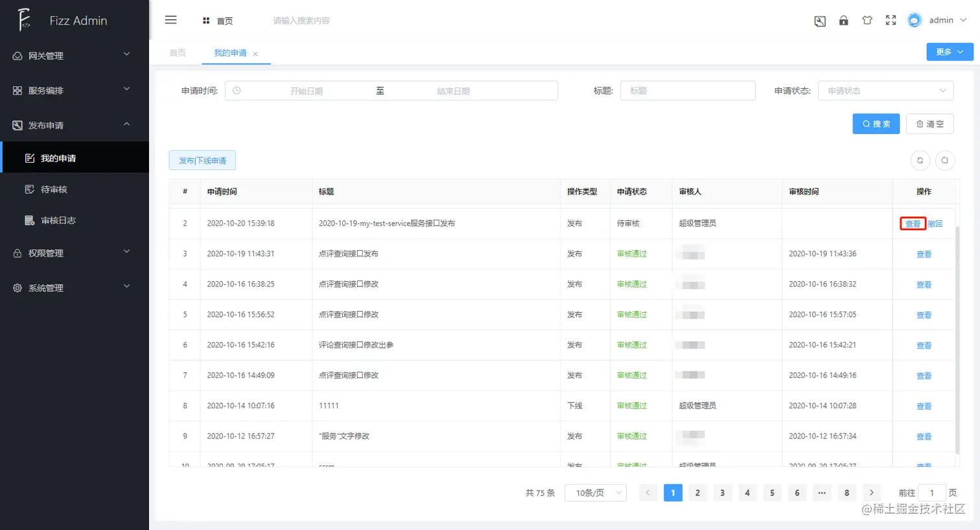980x530 pixels.
Task: Click the 清空 button
Action: pyautogui.click(x=930, y=124)
